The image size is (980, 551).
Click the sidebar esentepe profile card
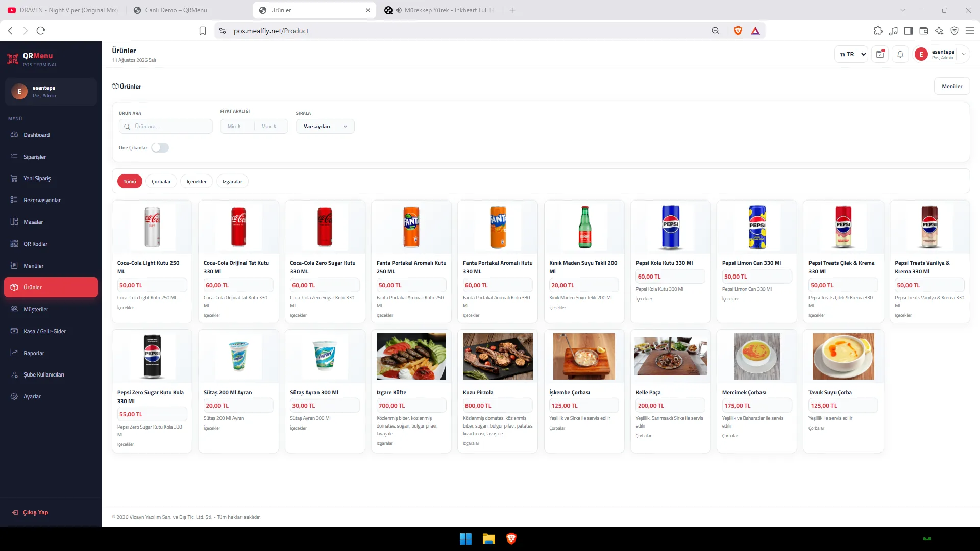(51, 92)
